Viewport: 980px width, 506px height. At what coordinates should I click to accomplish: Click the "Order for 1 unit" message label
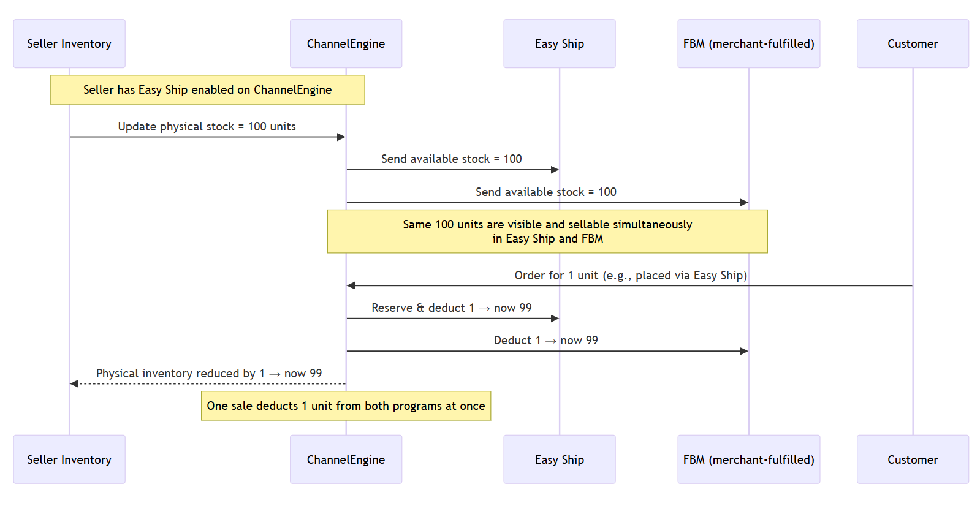click(x=631, y=276)
